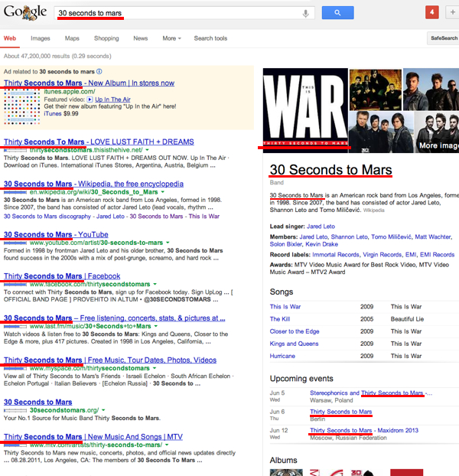The height and width of the screenshot is (476, 459).
Task: Expand arrow next to 30secondstomars.org URL
Action: pos(103,410)
